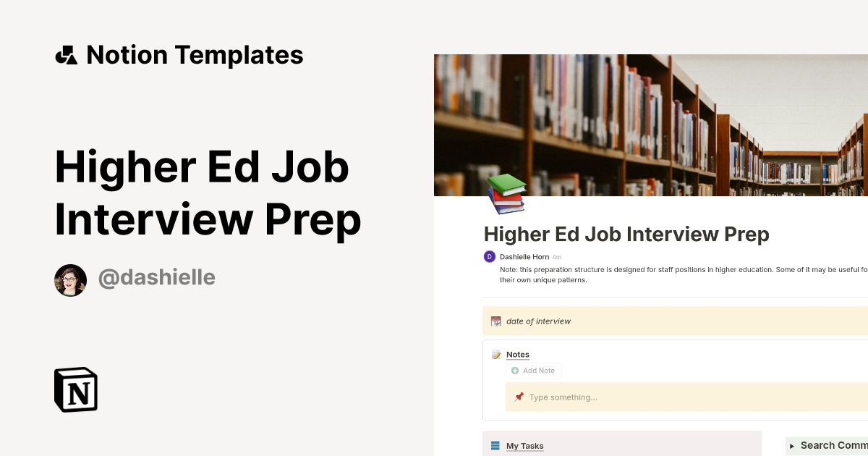
Task: Click the purple D author avatar badge
Action: (x=489, y=256)
